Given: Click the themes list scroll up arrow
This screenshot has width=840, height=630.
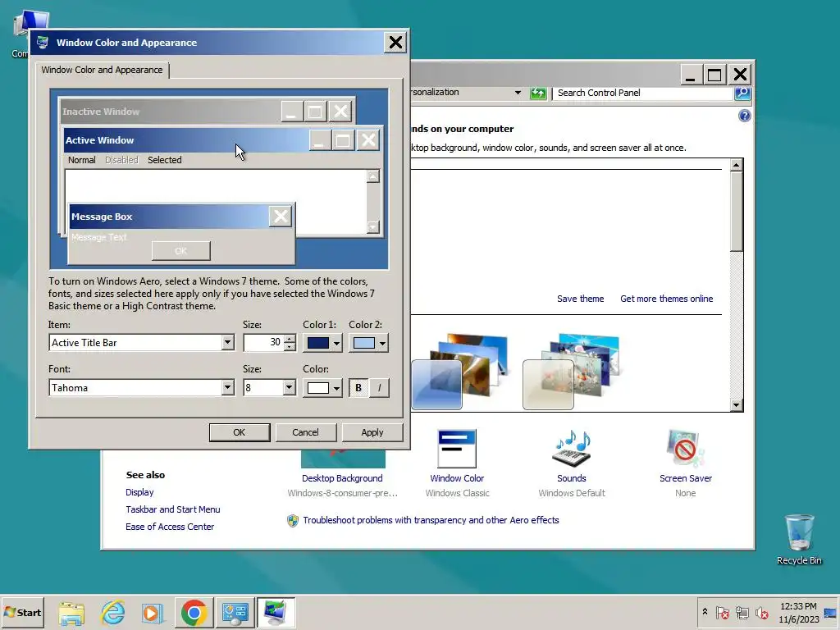Looking at the screenshot, I should point(737,165).
